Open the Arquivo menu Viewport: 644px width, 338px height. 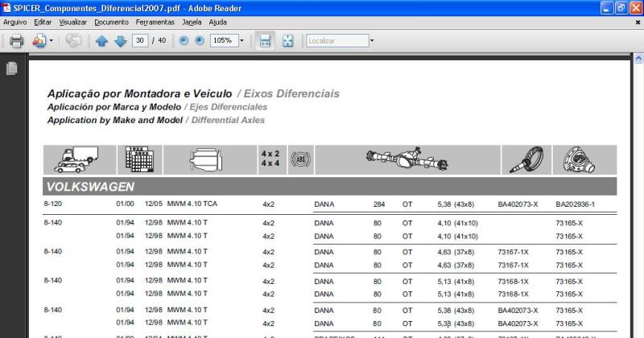(14, 23)
